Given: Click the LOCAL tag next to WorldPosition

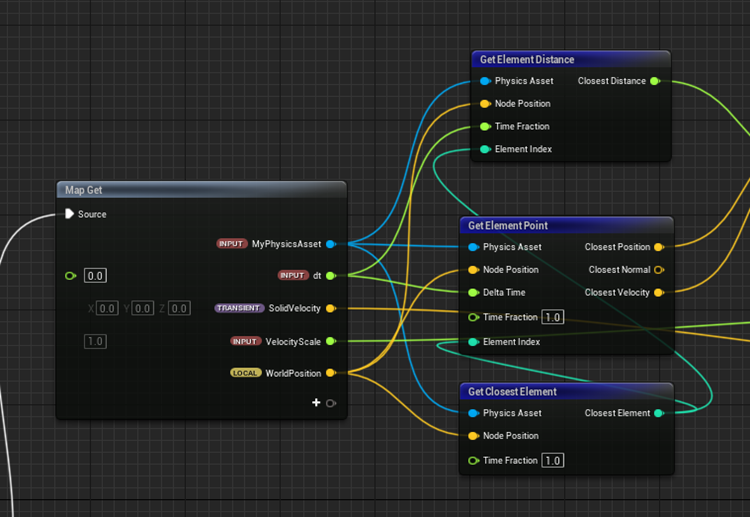Looking at the screenshot, I should (x=245, y=373).
